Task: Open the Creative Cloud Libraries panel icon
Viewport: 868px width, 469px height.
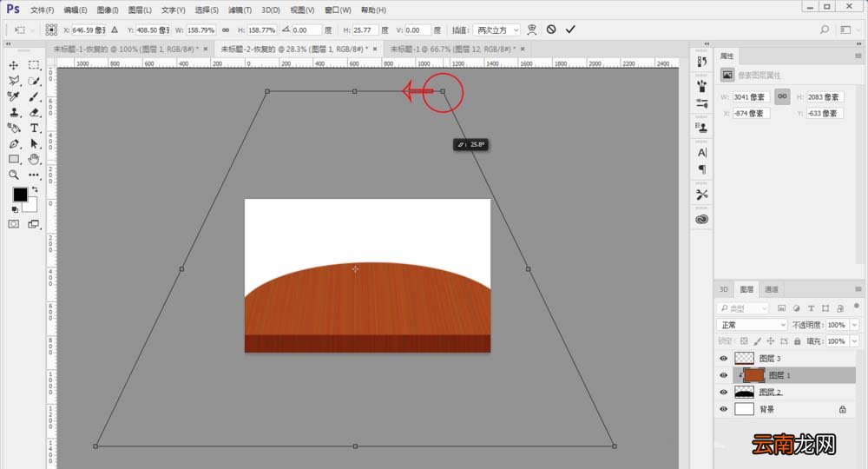Action: [702, 219]
